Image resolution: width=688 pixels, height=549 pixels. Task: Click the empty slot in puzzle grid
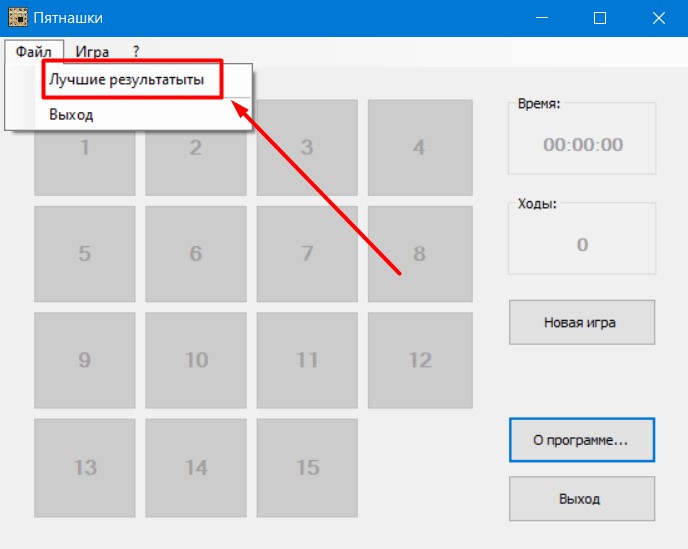(418, 467)
